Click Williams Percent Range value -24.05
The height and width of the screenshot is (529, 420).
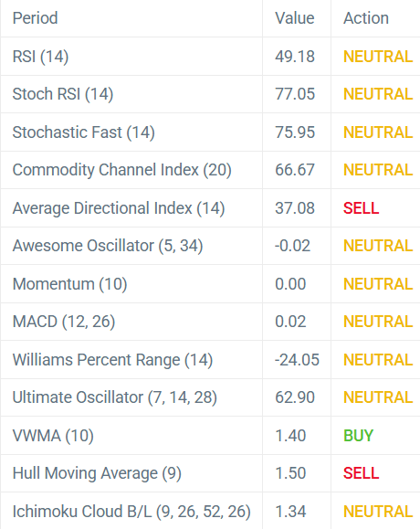[297, 360]
